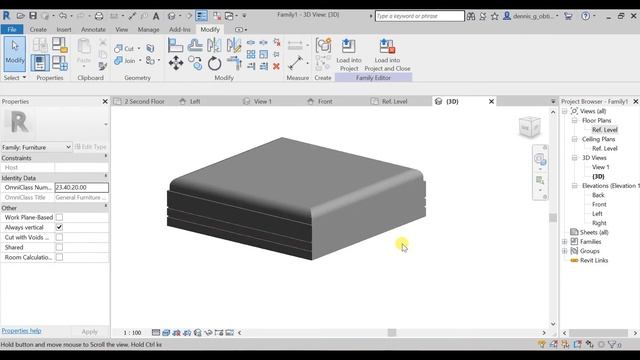Collapse the Constraints section
640x360 pixels.
coord(106,157)
